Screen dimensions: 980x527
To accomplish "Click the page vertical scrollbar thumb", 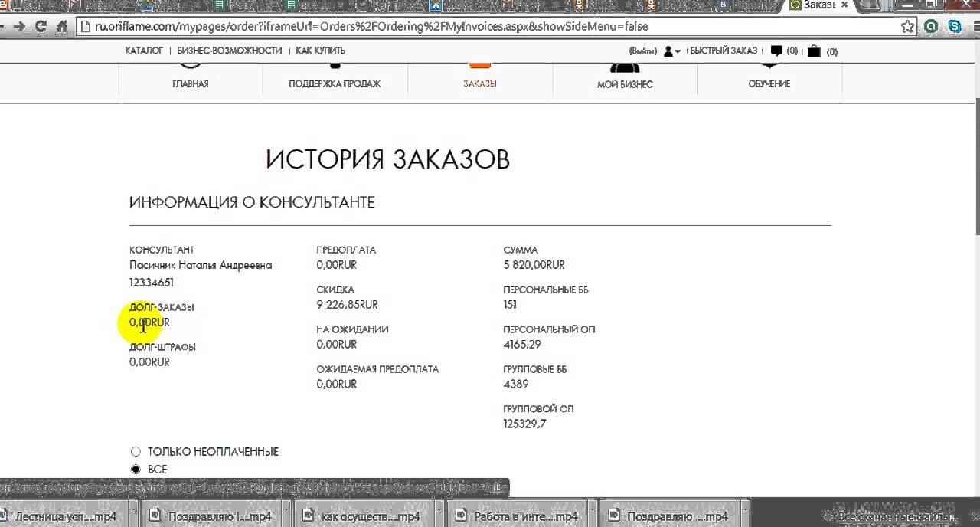I will (x=976, y=167).
